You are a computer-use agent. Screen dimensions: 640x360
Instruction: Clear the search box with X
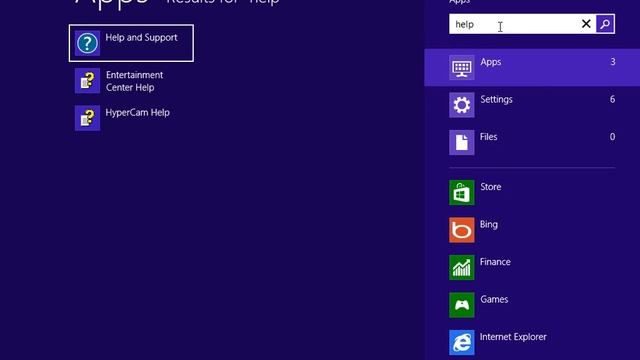(586, 24)
